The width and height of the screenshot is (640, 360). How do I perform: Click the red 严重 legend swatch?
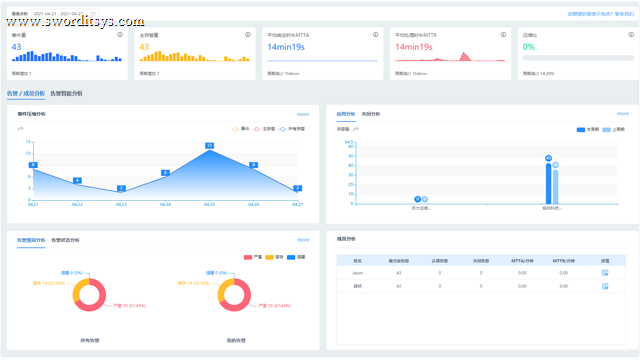point(248,257)
